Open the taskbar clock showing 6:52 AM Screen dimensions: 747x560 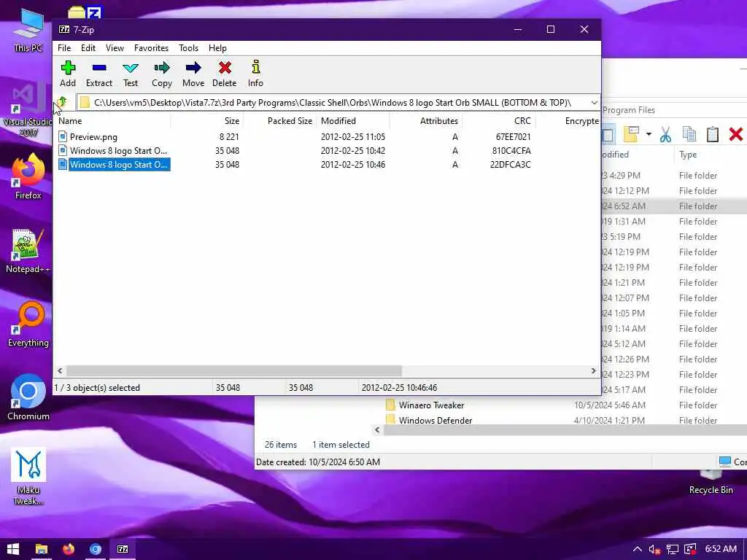pos(721,549)
